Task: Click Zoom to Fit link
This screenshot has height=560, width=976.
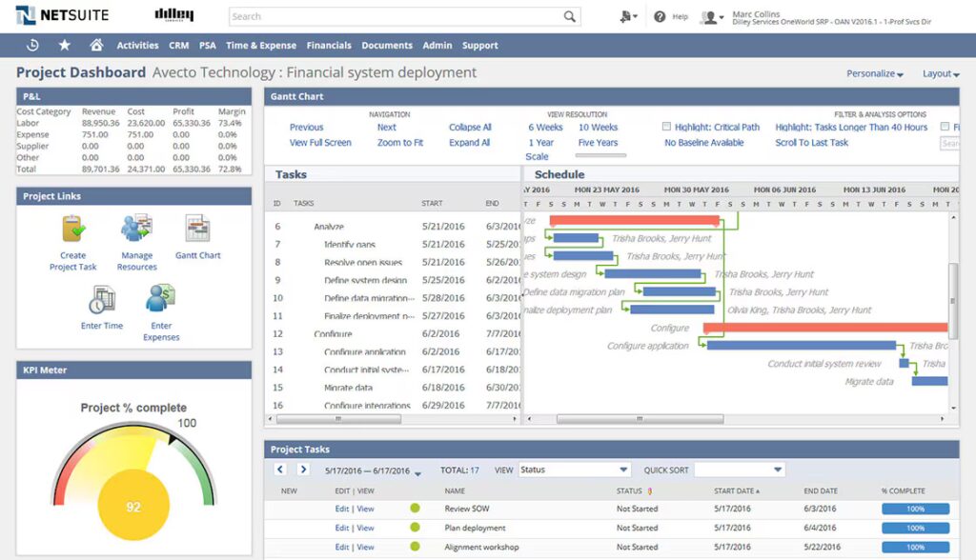Action: tap(400, 143)
